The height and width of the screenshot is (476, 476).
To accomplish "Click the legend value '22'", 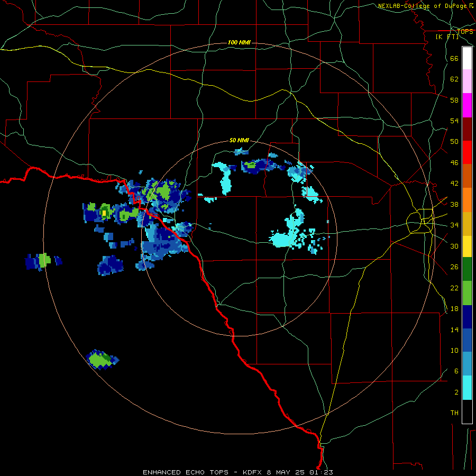I will pos(454,288).
